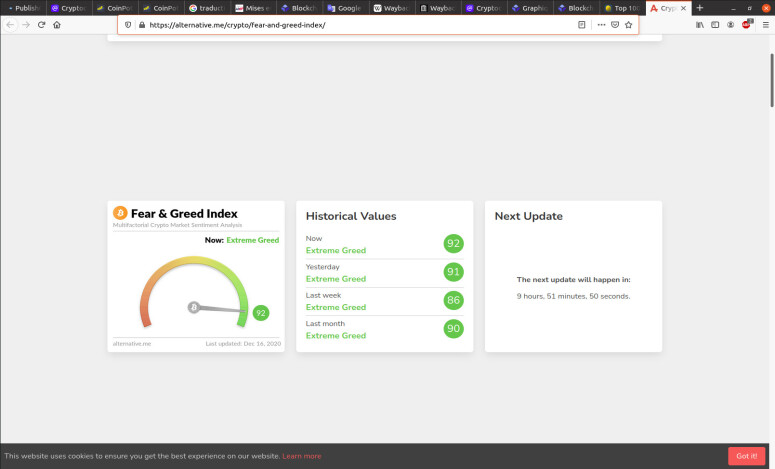Close the active alternative.me tab
775x469 pixels.
click(x=684, y=8)
